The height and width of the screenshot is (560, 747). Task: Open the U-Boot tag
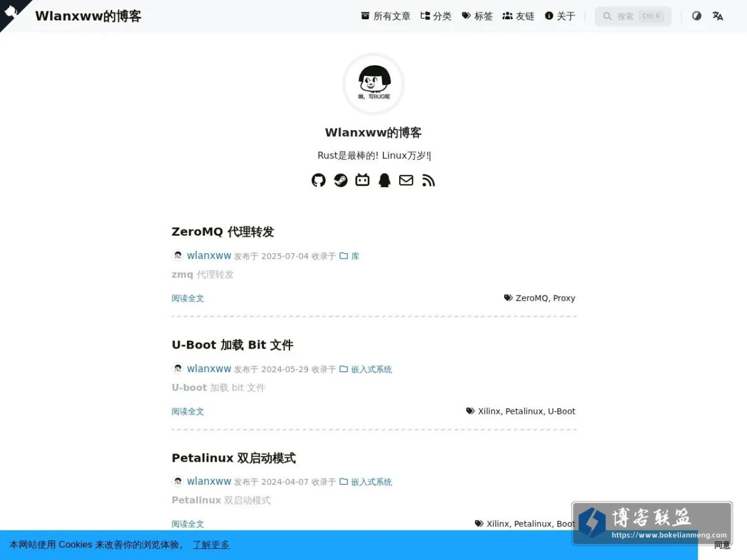[561, 411]
